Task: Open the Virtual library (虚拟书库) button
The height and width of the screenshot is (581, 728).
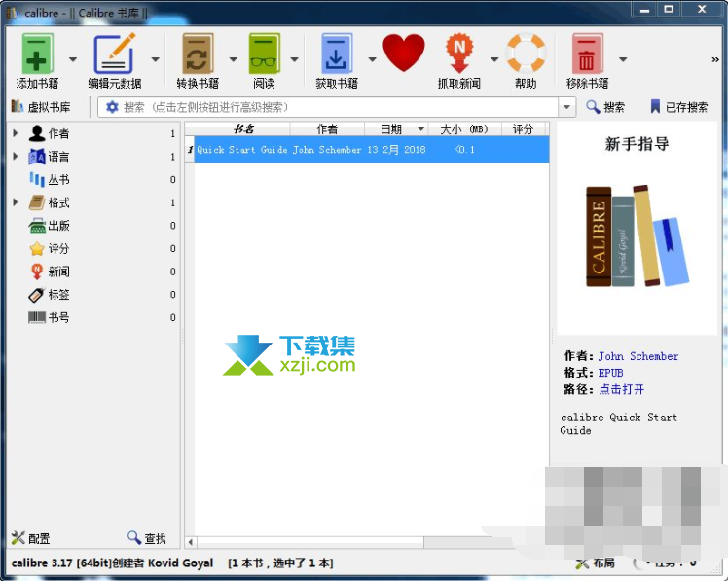Action: pos(41,107)
